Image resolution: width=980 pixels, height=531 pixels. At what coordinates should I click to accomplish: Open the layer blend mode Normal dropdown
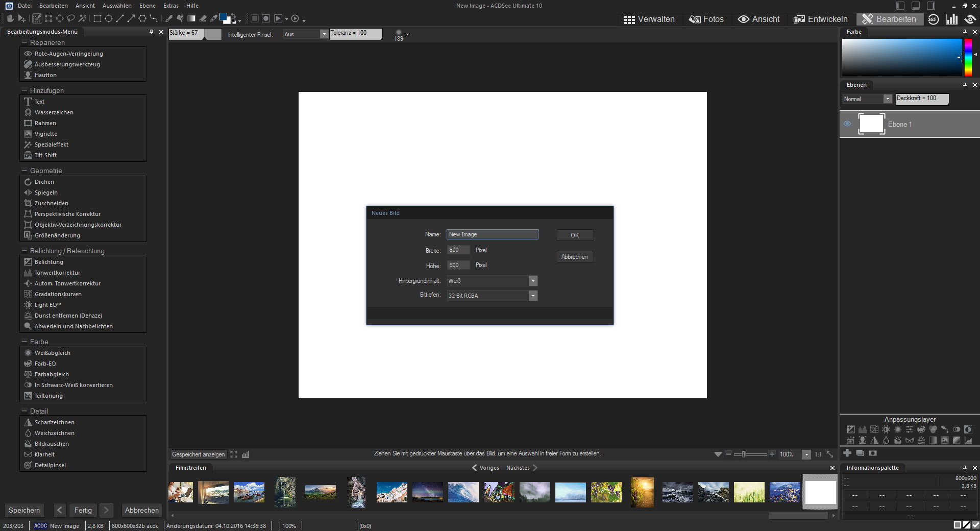coord(888,99)
